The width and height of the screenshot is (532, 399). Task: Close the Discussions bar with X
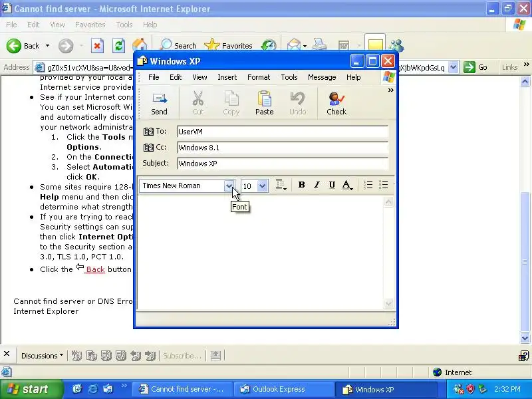7,354
